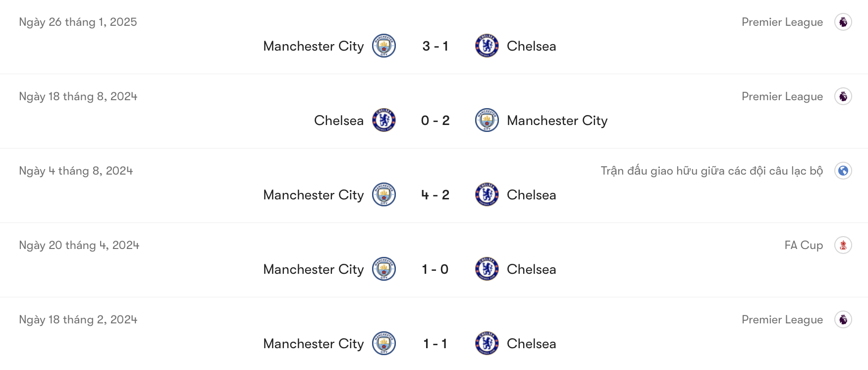Click the 'Chelsea' team name in the top row
Screen dimensions: 868x370
tap(531, 46)
